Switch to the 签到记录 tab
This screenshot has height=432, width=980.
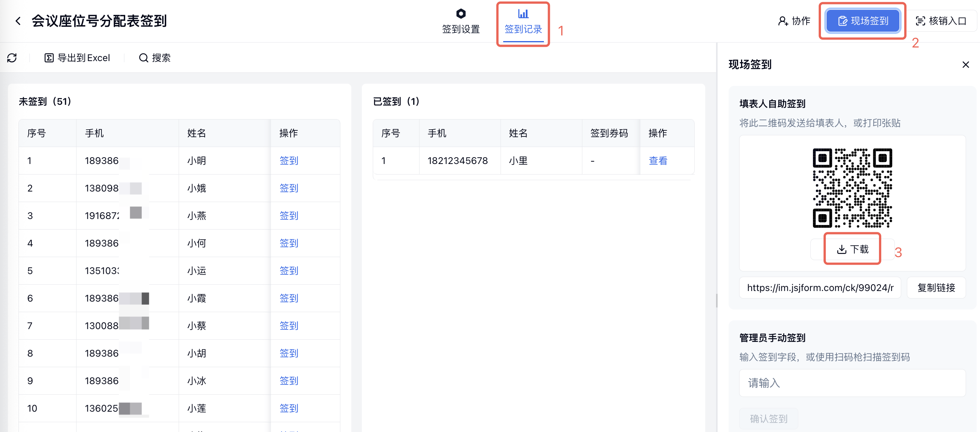tap(523, 22)
